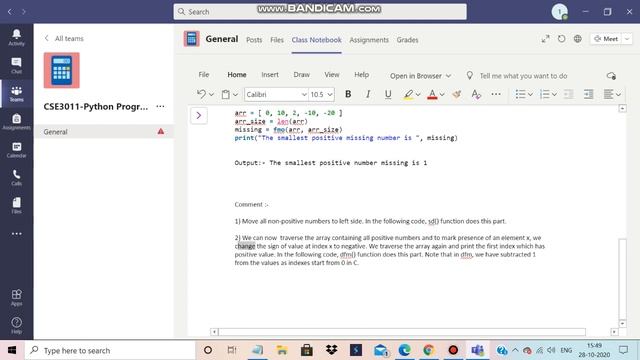Image resolution: width=640 pixels, height=360 pixels.
Task: Apply red font color
Action: [432, 94]
